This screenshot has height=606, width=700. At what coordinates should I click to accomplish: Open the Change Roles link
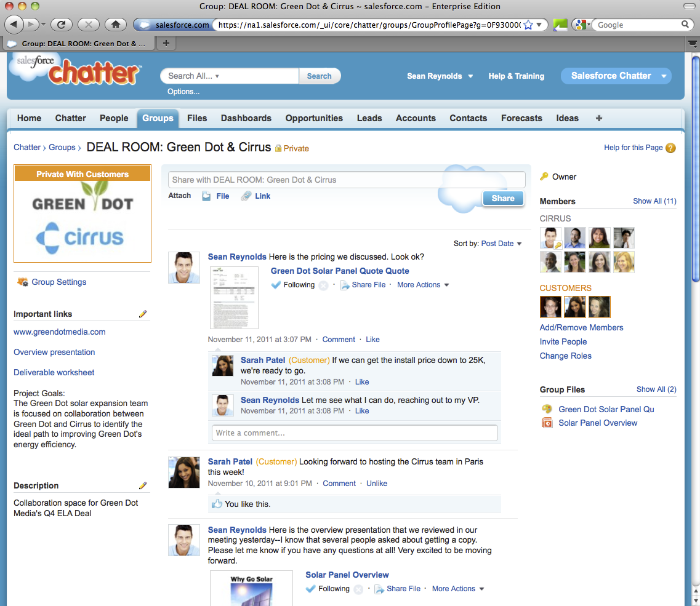(565, 356)
